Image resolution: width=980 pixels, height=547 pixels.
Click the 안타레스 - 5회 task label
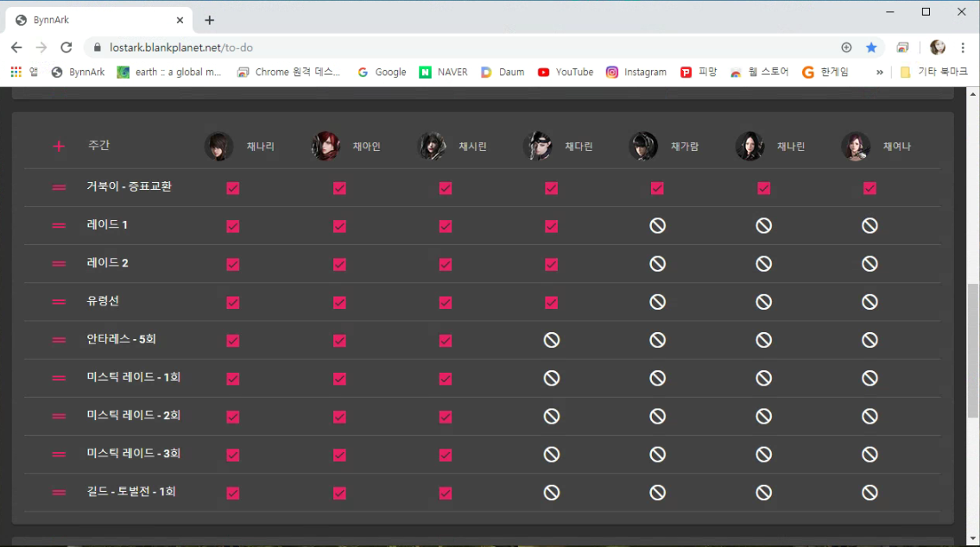click(x=121, y=339)
